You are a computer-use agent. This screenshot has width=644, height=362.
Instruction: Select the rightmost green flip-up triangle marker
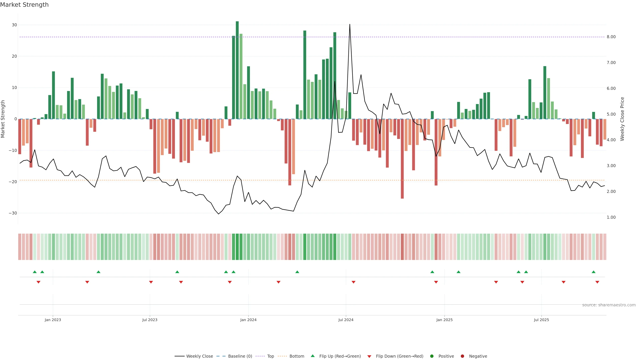tap(594, 272)
